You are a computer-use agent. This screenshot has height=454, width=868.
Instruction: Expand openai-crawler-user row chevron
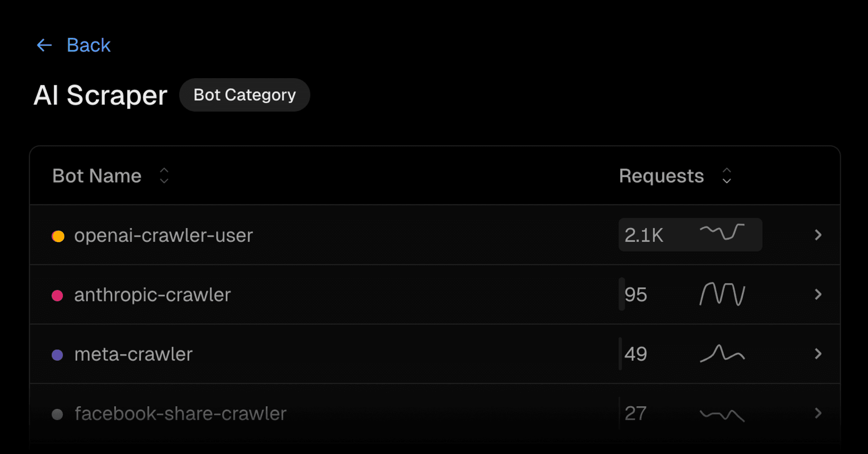pos(818,235)
